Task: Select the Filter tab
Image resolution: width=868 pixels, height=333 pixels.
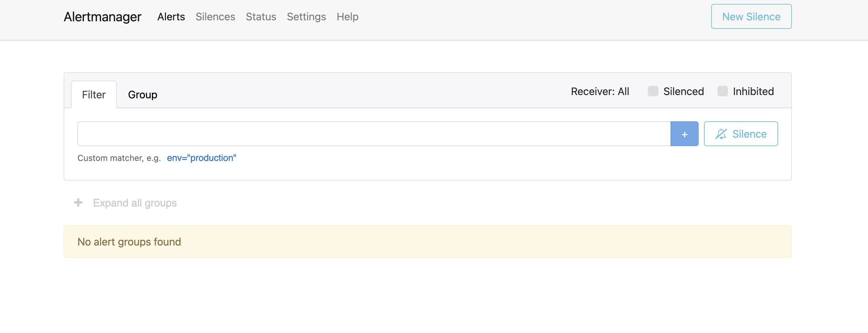Action: pos(94,95)
